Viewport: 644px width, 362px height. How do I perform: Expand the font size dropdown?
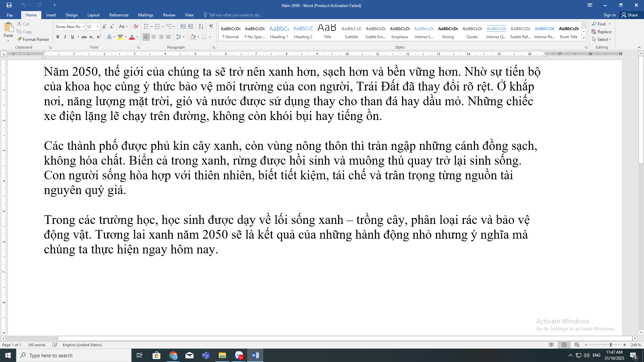pos(98,27)
